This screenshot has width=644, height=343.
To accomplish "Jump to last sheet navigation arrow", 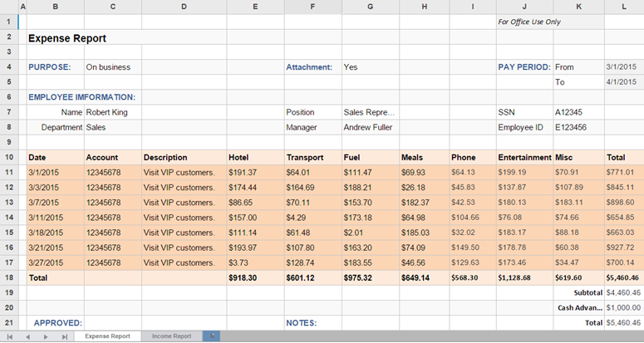I will coord(65,336).
